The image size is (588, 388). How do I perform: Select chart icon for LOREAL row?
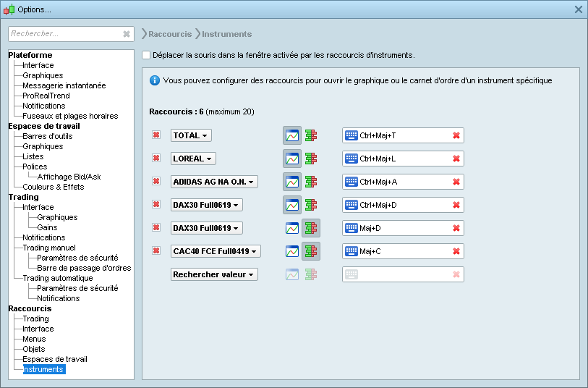[x=292, y=159]
